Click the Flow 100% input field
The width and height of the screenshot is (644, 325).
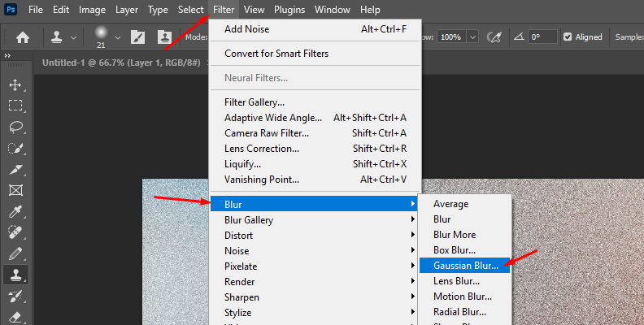pyautogui.click(x=451, y=37)
